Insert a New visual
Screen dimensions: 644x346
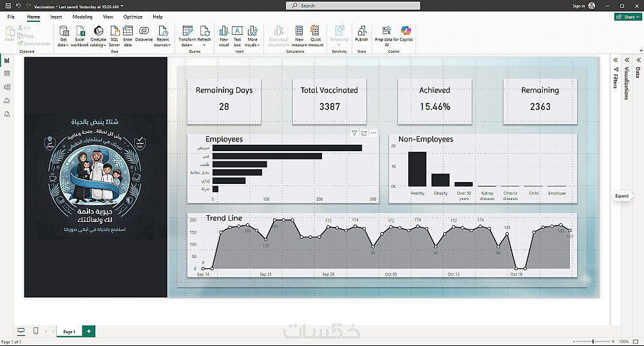(224, 37)
